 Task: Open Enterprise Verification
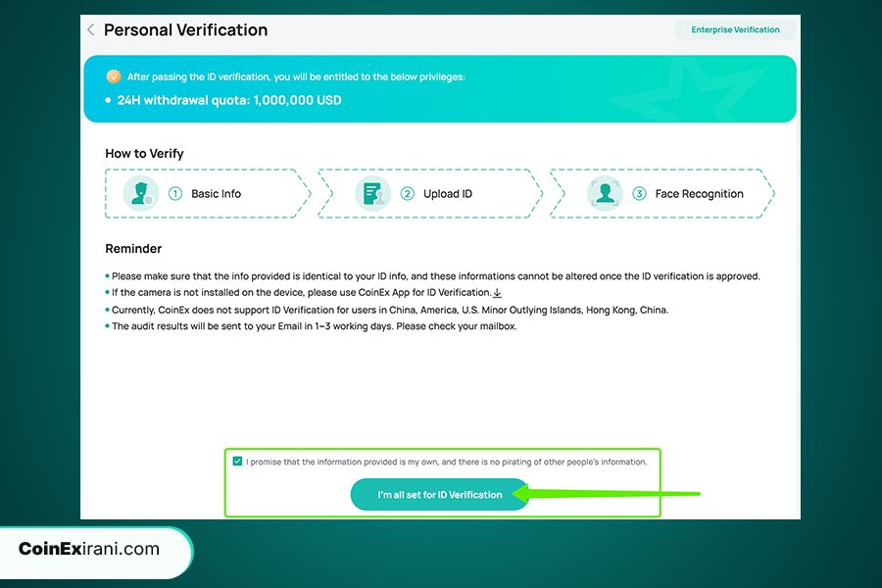click(x=735, y=29)
